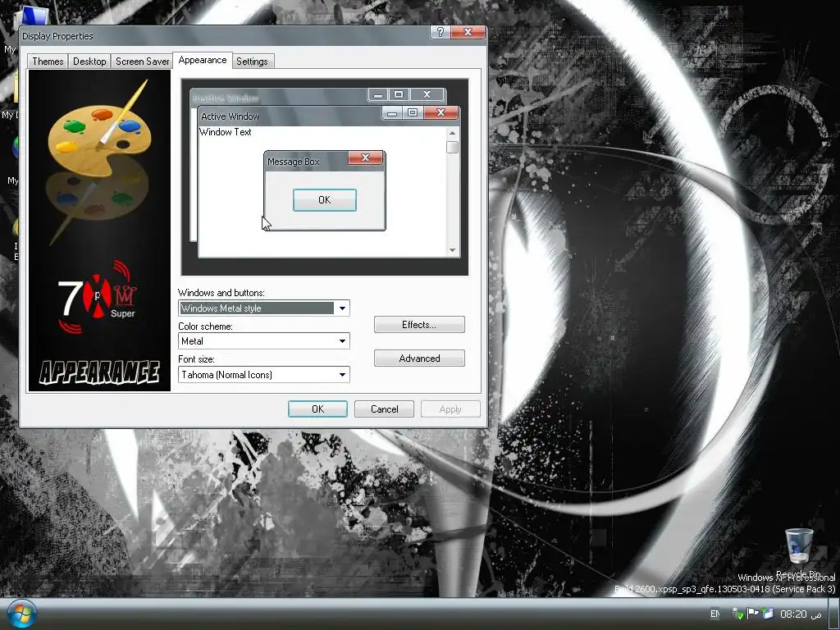Click the tray icon left of clock
The image size is (840, 630).
768,614
